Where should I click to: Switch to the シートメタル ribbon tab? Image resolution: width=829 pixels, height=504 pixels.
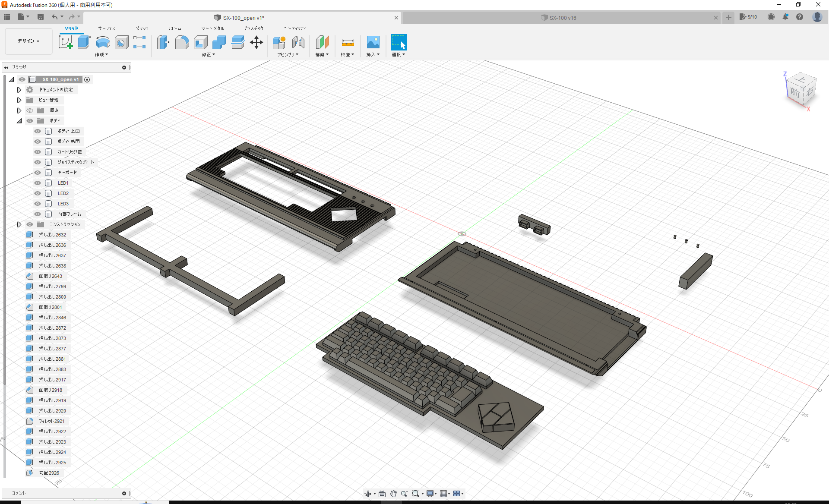[212, 28]
